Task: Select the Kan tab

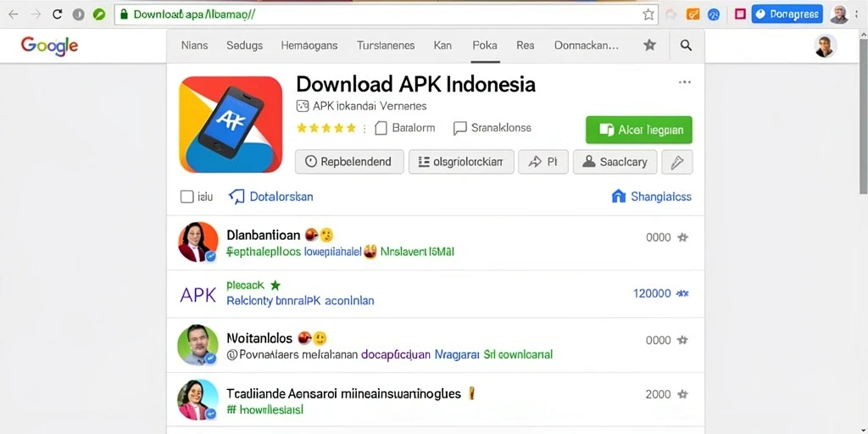Action: pyautogui.click(x=442, y=46)
